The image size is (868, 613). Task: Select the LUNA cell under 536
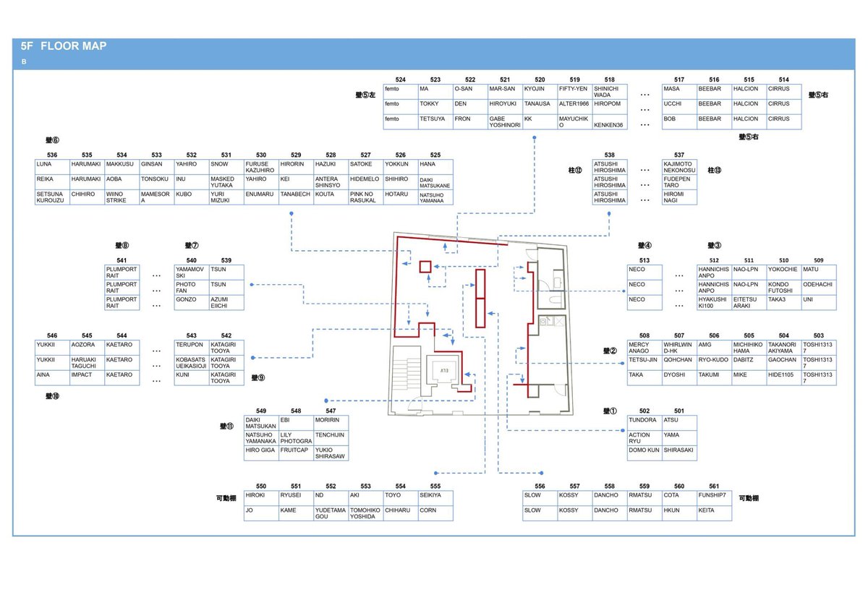click(x=53, y=167)
